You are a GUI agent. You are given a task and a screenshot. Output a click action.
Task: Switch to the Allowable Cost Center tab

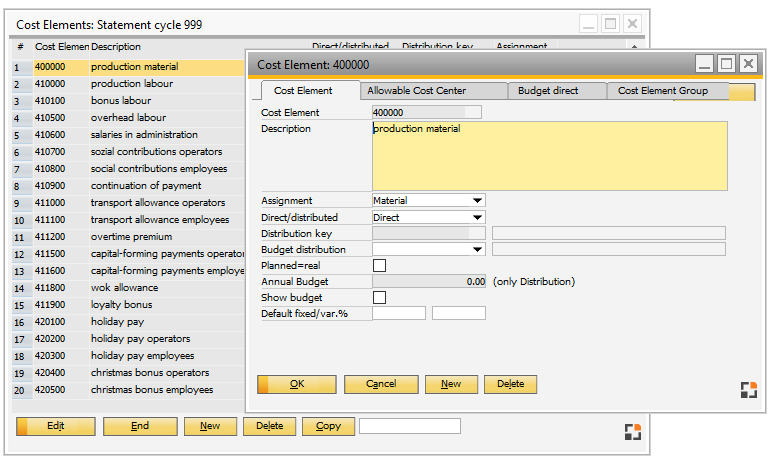pyautogui.click(x=416, y=91)
